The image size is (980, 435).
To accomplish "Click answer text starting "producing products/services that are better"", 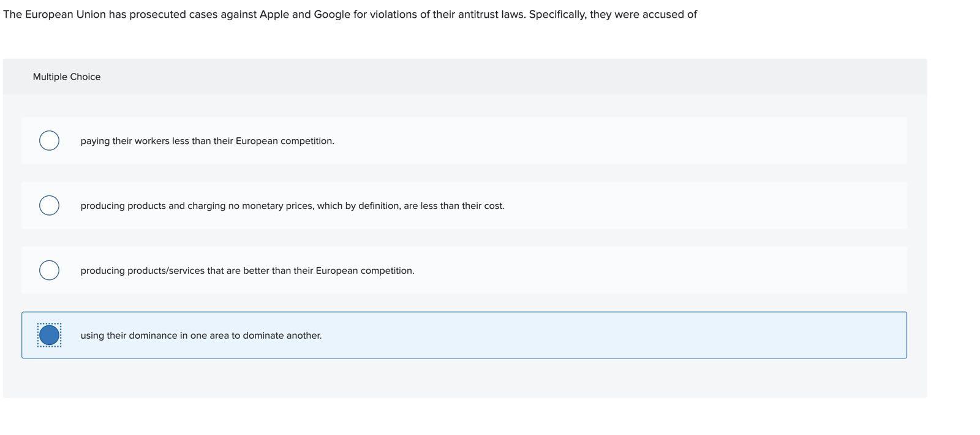I will [247, 271].
